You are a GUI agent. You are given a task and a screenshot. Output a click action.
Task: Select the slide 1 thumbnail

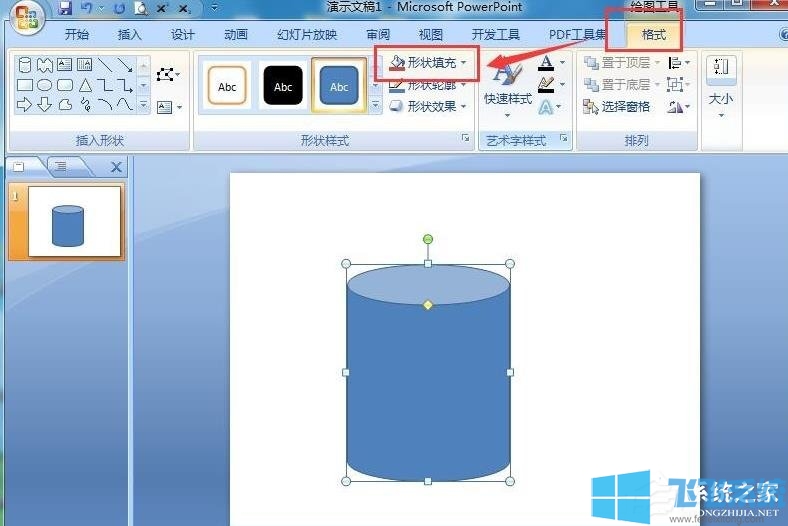74,221
